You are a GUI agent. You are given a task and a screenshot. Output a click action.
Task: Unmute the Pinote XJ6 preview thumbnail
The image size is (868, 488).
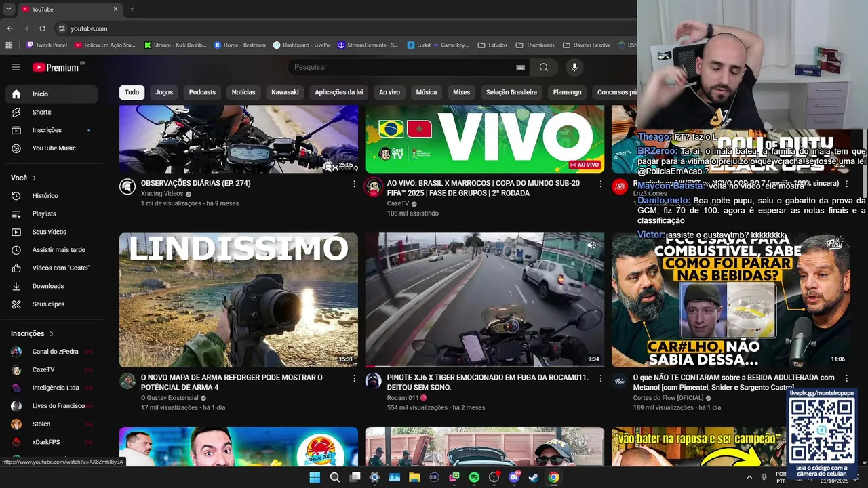[591, 245]
